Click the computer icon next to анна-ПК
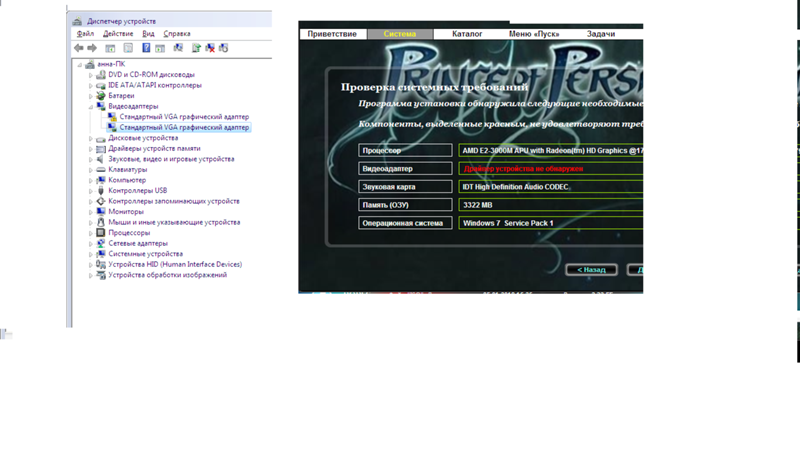Screen dimensions: 800x450 tap(90, 64)
